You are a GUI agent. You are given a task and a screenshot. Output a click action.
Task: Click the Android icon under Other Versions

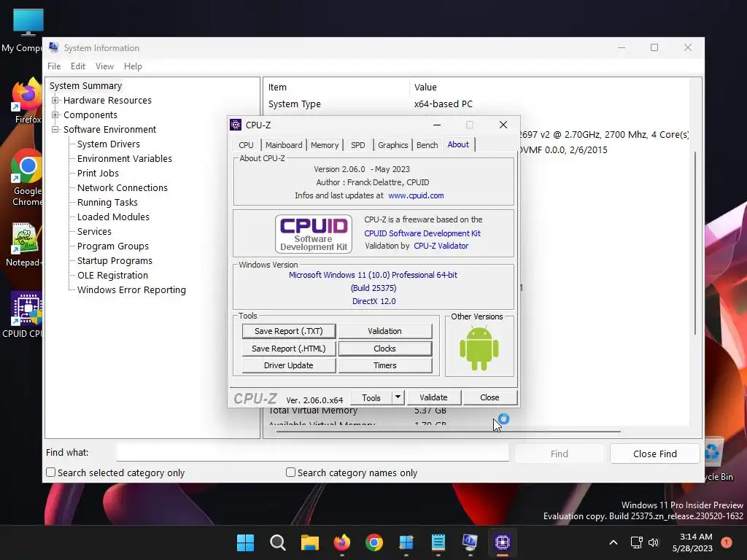coord(479,349)
